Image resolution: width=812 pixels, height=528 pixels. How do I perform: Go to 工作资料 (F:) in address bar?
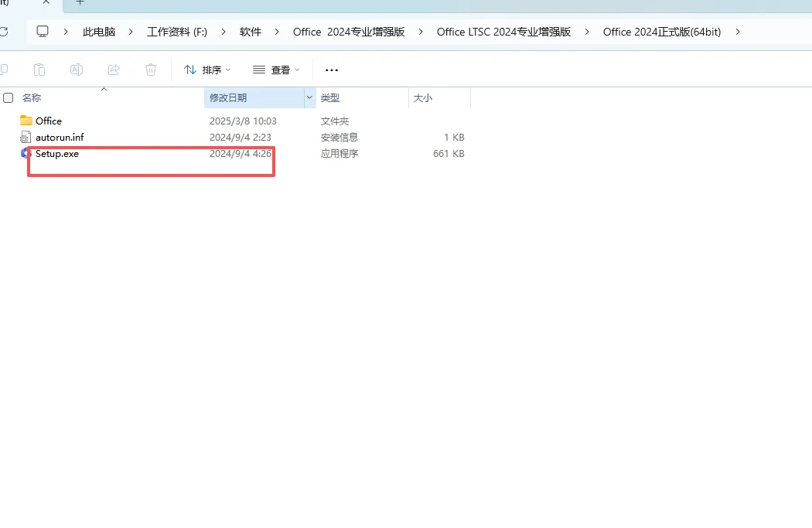(x=177, y=32)
